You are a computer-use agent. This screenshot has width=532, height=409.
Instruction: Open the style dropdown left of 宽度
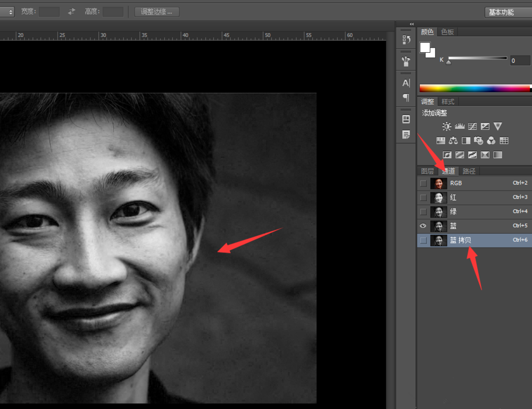pyautogui.click(x=7, y=12)
